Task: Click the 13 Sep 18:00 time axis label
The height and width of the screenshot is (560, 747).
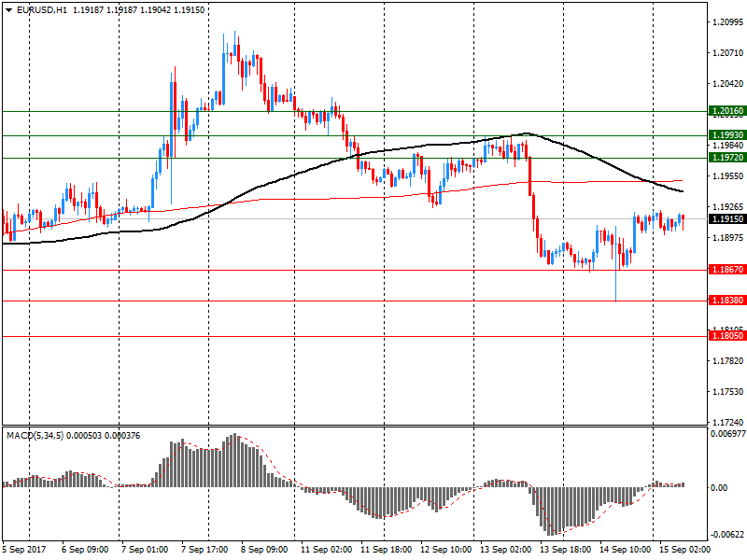Action: [x=566, y=550]
